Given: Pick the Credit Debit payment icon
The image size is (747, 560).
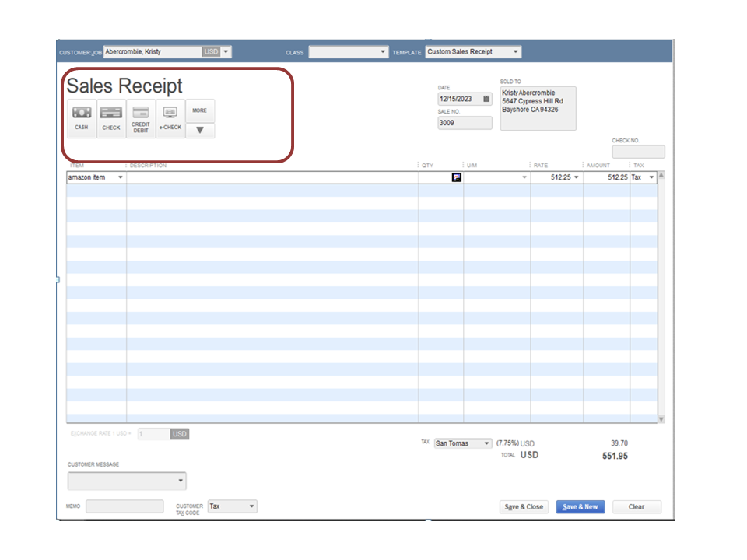Looking at the screenshot, I should click(x=141, y=118).
